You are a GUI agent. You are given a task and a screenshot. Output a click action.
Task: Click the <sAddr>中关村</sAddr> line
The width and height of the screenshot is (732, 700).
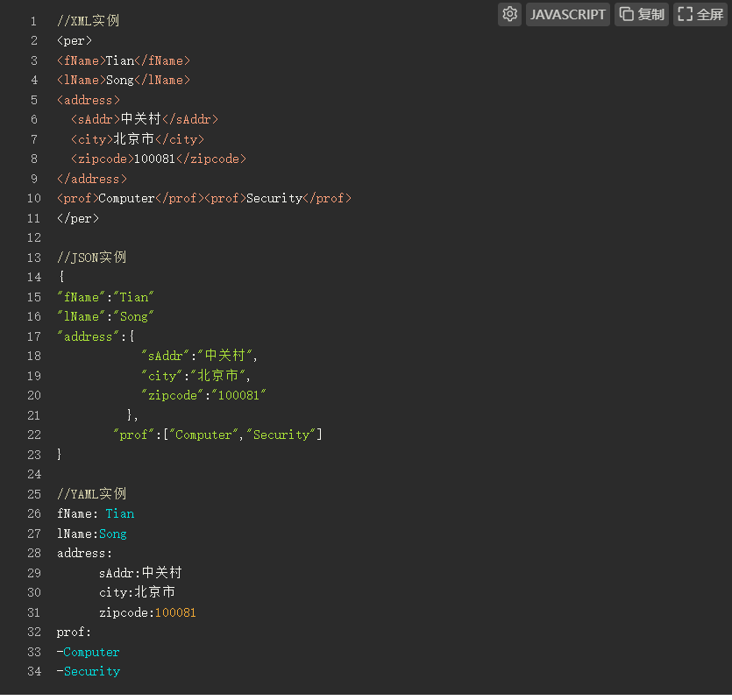(145, 119)
